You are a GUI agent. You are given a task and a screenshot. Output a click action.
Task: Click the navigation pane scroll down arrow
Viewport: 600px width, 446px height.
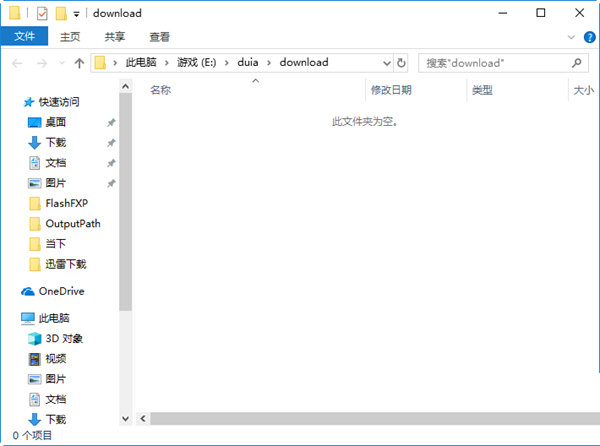tap(126, 419)
